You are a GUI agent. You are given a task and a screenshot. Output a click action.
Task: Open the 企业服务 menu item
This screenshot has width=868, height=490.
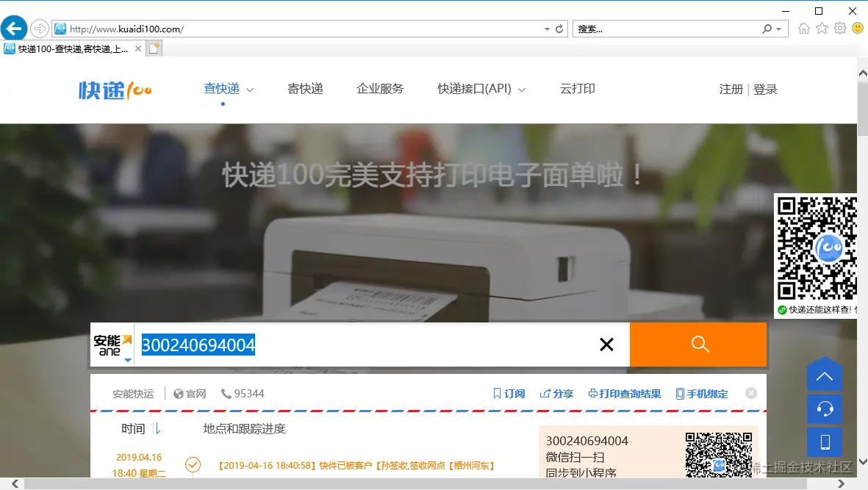coord(380,88)
